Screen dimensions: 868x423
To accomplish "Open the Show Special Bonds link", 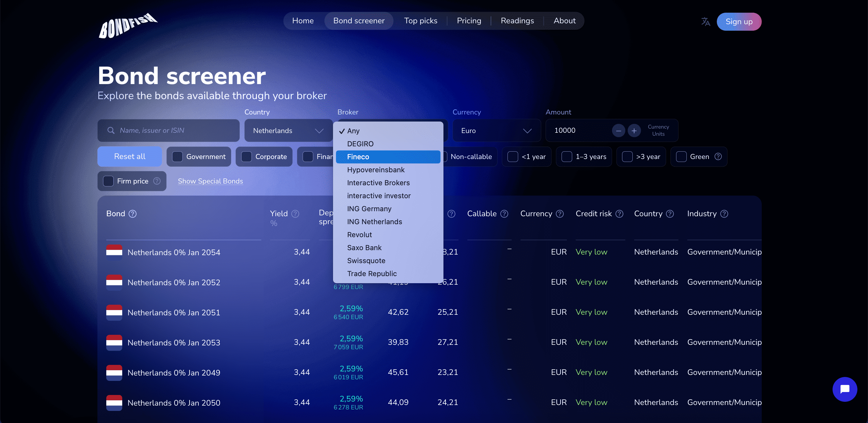I will [x=210, y=181].
